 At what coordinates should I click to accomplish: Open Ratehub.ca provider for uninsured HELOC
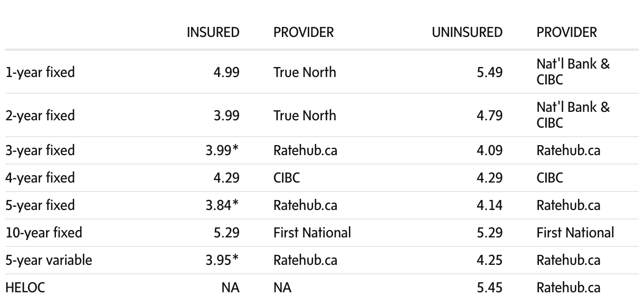tap(569, 288)
